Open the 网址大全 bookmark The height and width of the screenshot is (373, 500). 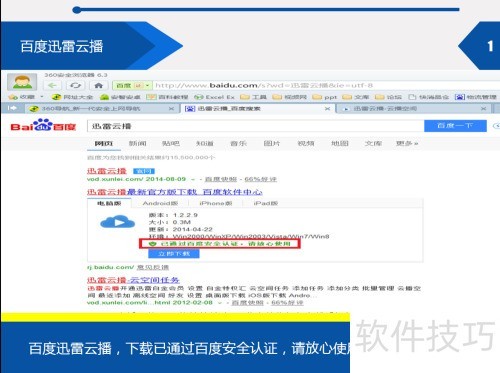click(72, 97)
